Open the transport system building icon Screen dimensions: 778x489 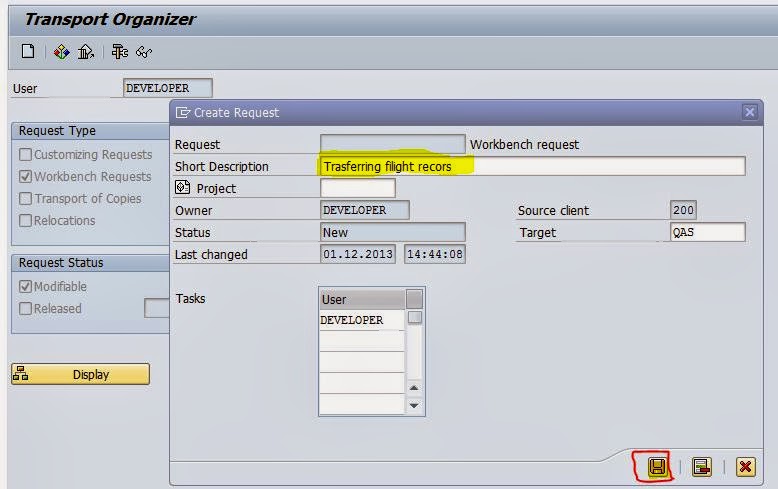click(86, 52)
